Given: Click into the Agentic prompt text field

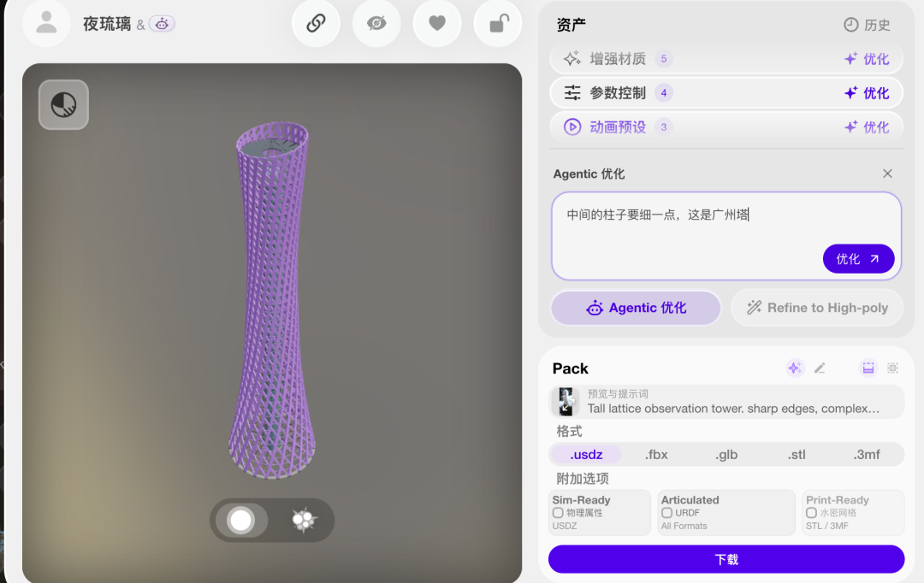Looking at the screenshot, I should (726, 236).
